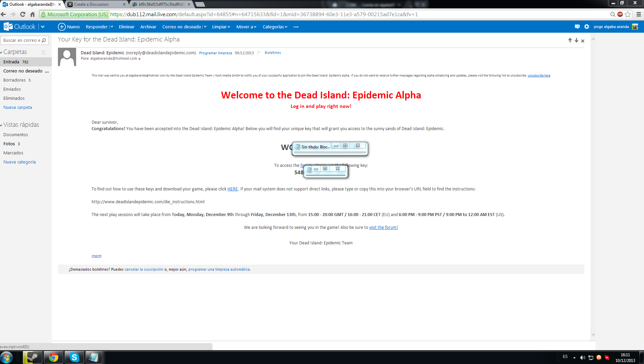Compose a new email with Nuevo
This screenshot has width=644, height=364.
(69, 27)
